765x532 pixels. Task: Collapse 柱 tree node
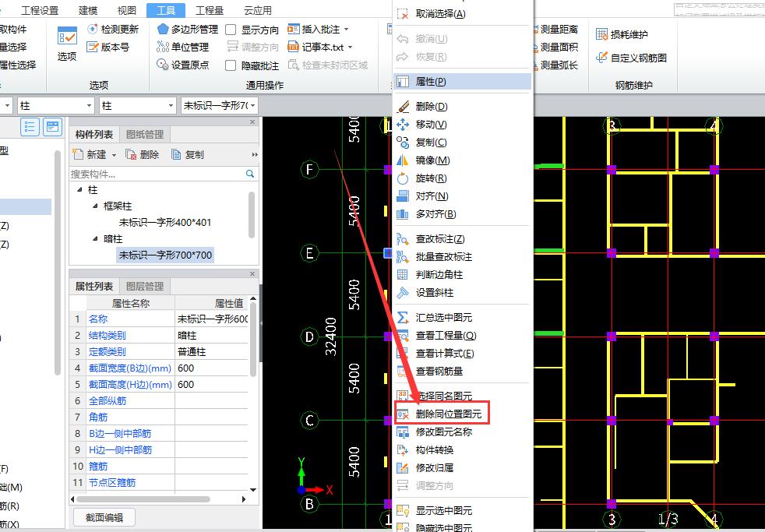click(79, 190)
